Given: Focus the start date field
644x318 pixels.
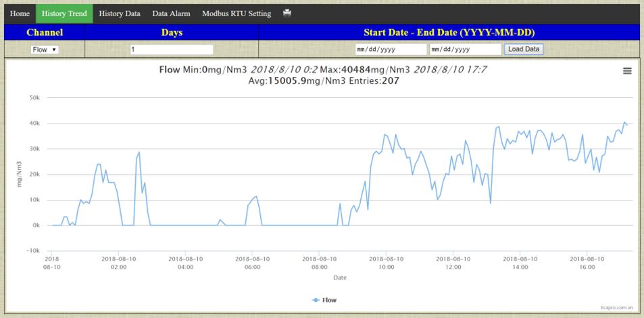Looking at the screenshot, I should pyautogui.click(x=391, y=50).
